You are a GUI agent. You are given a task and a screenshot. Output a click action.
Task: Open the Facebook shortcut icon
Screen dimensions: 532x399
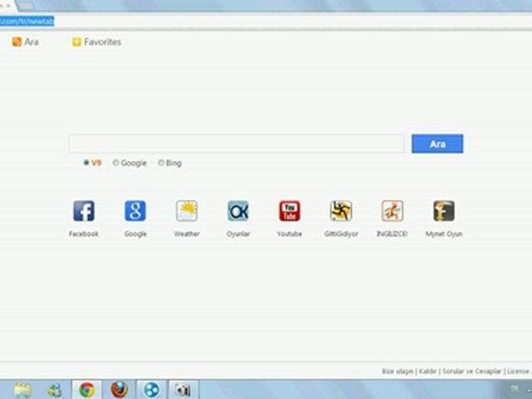click(84, 211)
